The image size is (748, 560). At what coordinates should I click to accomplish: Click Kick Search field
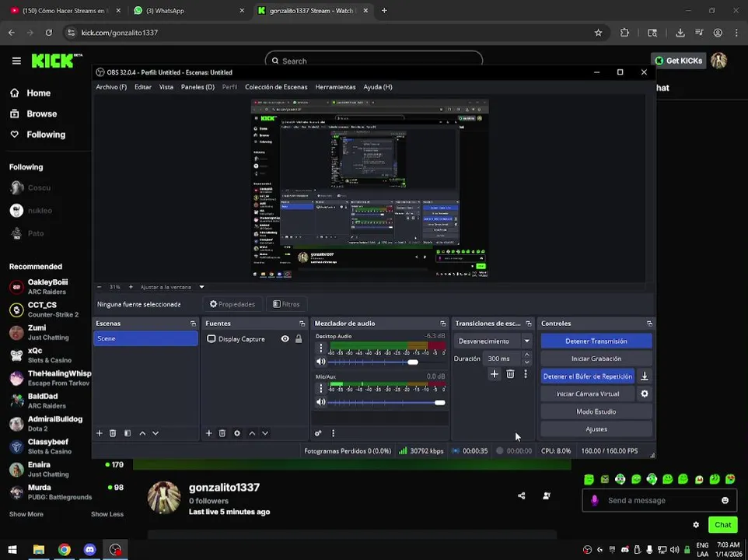pyautogui.click(x=374, y=61)
